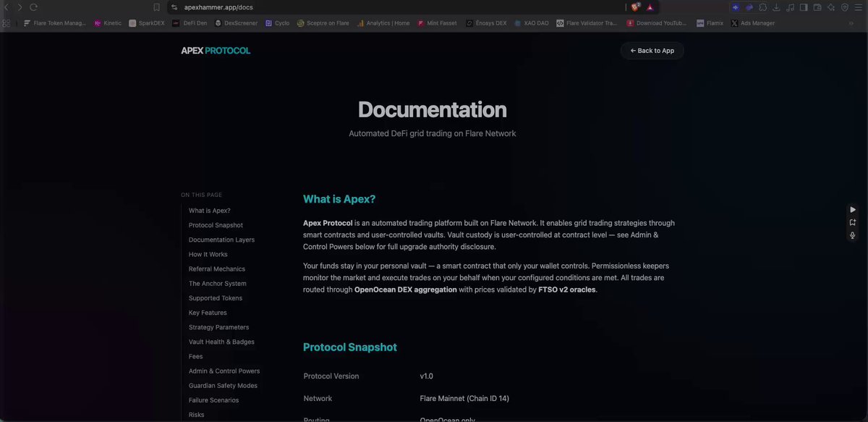Jump to The Anchor System section

pos(218,284)
